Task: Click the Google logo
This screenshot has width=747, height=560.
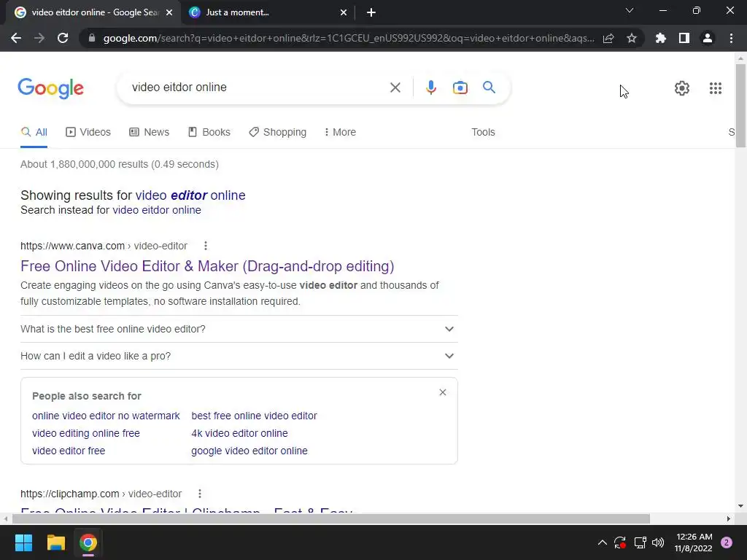Action: 51,88
